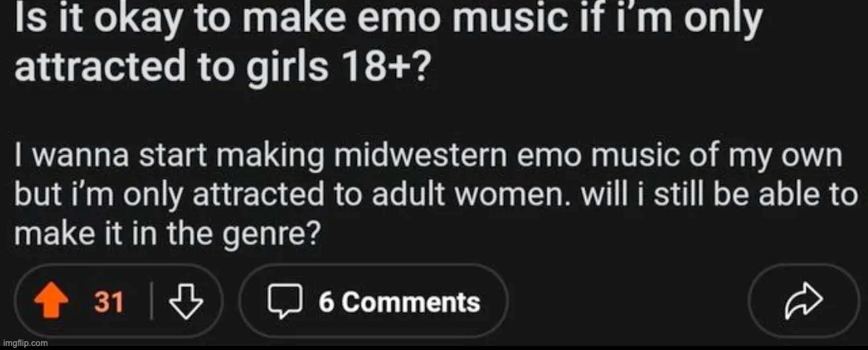Click the speech bubble comment icon
This screenshot has width=868, height=350.
(283, 303)
